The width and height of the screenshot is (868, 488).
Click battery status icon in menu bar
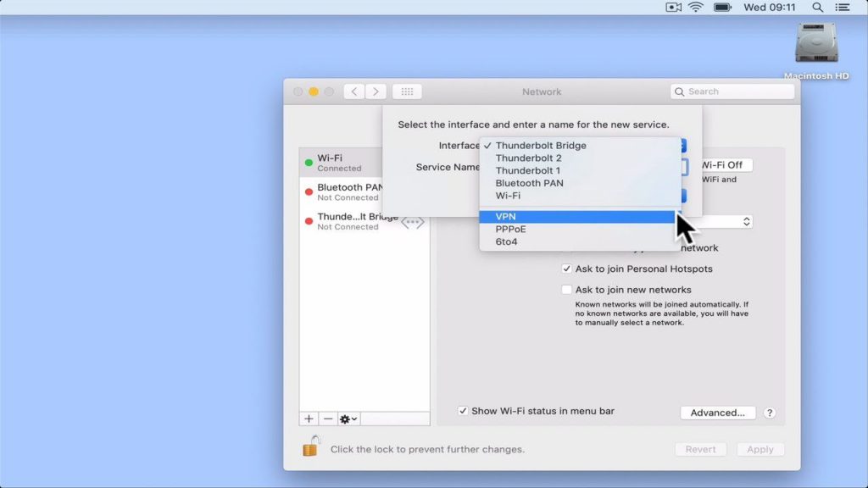click(722, 7)
